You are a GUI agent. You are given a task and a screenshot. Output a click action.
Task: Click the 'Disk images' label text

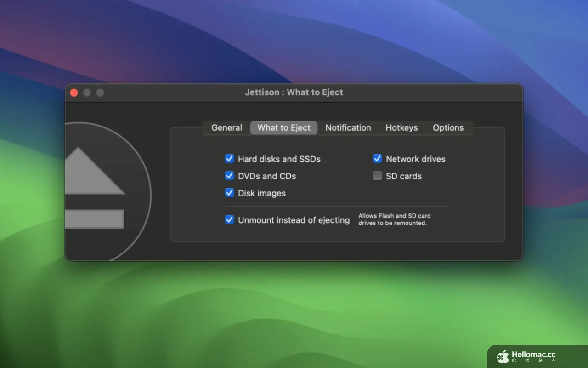262,193
